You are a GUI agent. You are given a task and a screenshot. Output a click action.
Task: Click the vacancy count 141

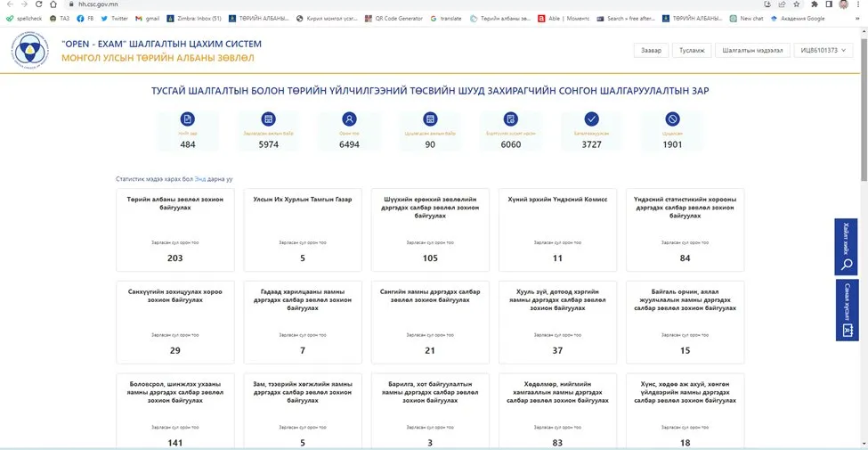tap(174, 443)
